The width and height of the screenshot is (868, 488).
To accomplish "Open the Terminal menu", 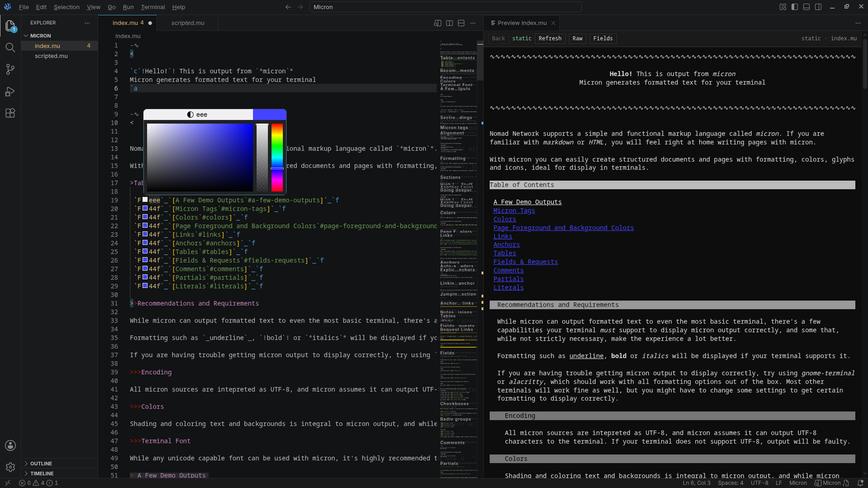I will tap(153, 7).
